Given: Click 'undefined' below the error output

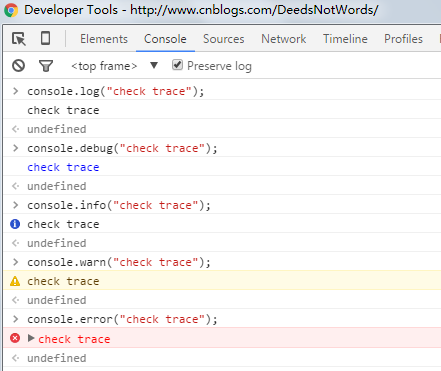Looking at the screenshot, I should (57, 358).
